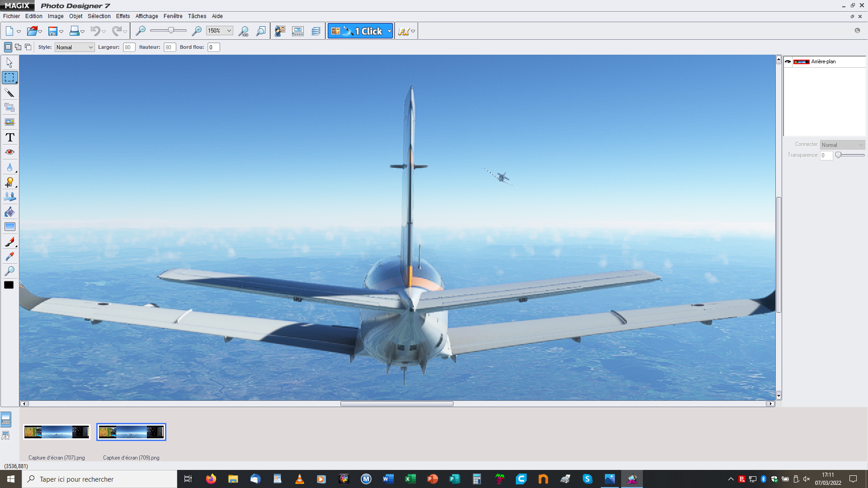Image resolution: width=868 pixels, height=488 pixels.
Task: Select the paint bucket fill tool
Action: click(x=9, y=212)
